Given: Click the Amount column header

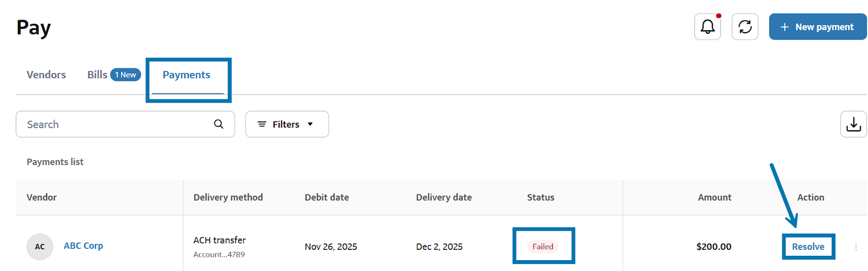Looking at the screenshot, I should pyautogui.click(x=714, y=198).
